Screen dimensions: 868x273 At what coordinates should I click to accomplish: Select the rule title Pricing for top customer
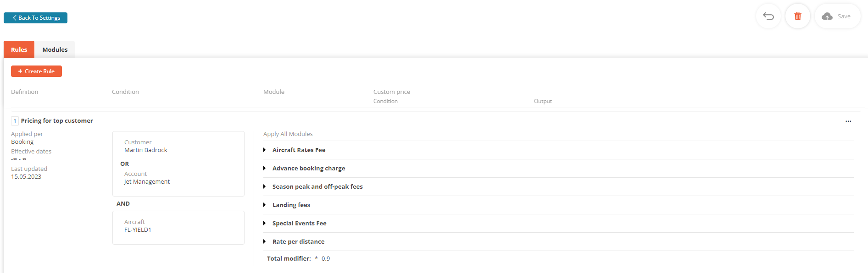(57, 120)
